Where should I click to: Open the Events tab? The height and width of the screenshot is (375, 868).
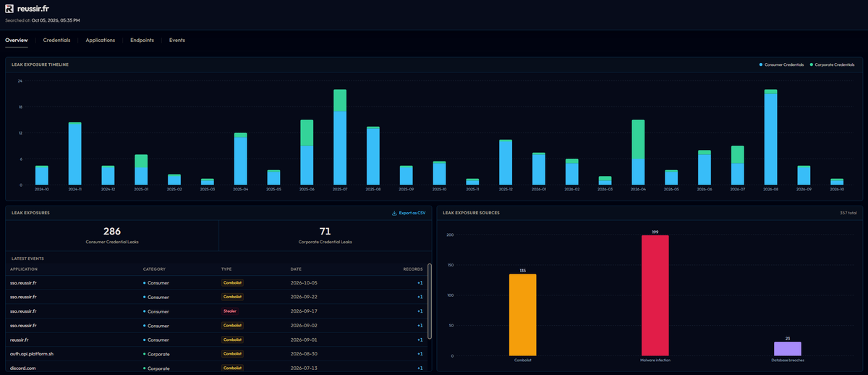click(177, 40)
